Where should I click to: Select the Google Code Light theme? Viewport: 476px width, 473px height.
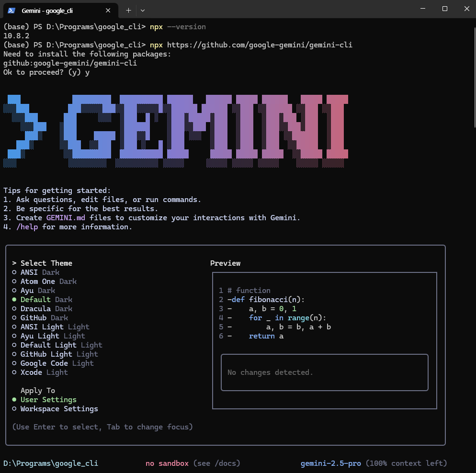click(53, 363)
